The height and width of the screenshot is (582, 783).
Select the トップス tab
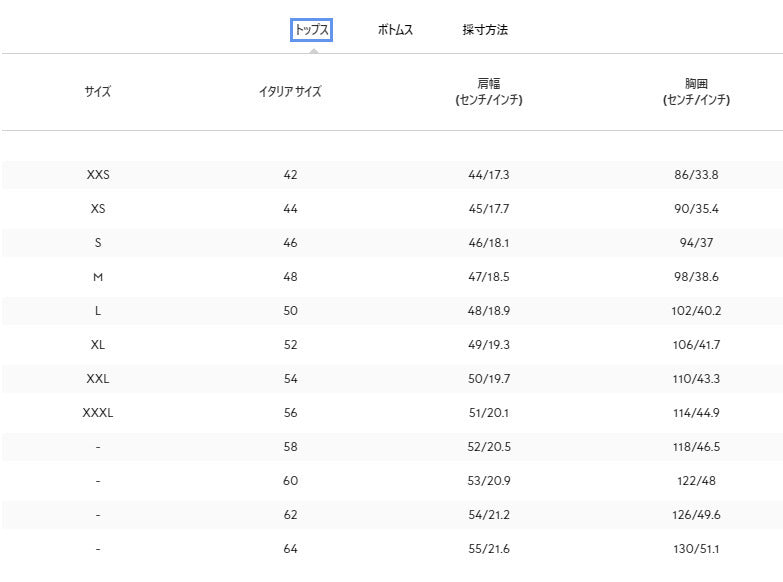311,30
